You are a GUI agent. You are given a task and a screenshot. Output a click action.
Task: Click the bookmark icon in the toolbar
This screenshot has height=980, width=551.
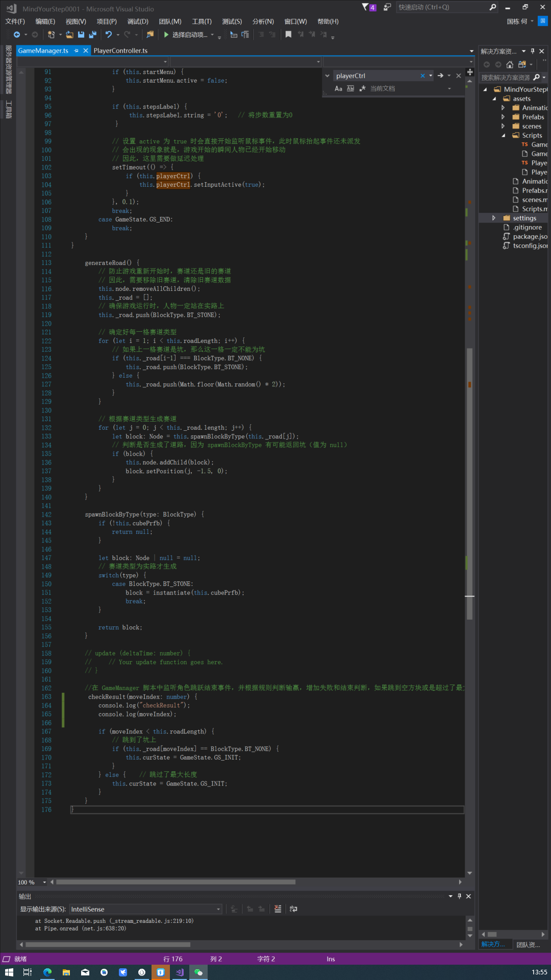click(288, 35)
